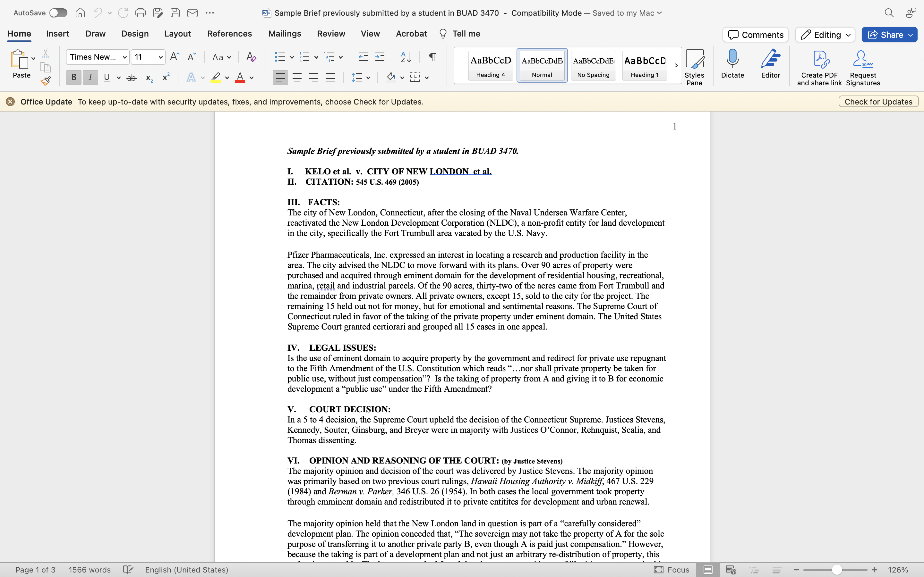This screenshot has height=577, width=924.
Task: Open the Mailings tab
Action: click(x=284, y=34)
